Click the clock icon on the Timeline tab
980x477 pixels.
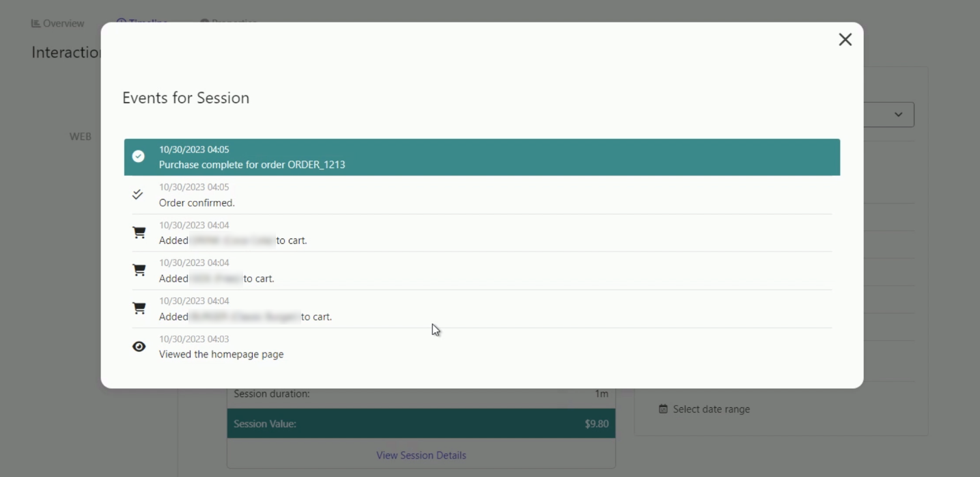[122, 21]
